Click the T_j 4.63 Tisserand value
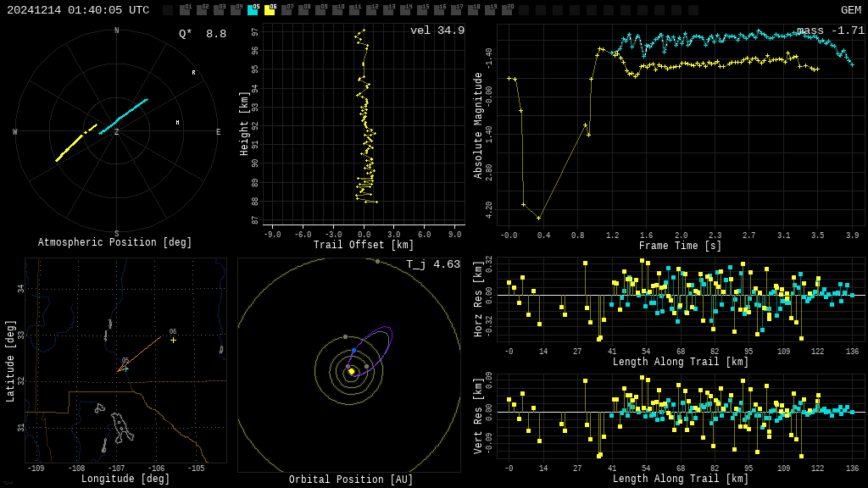Viewport: 868px width, 488px height. [433, 264]
